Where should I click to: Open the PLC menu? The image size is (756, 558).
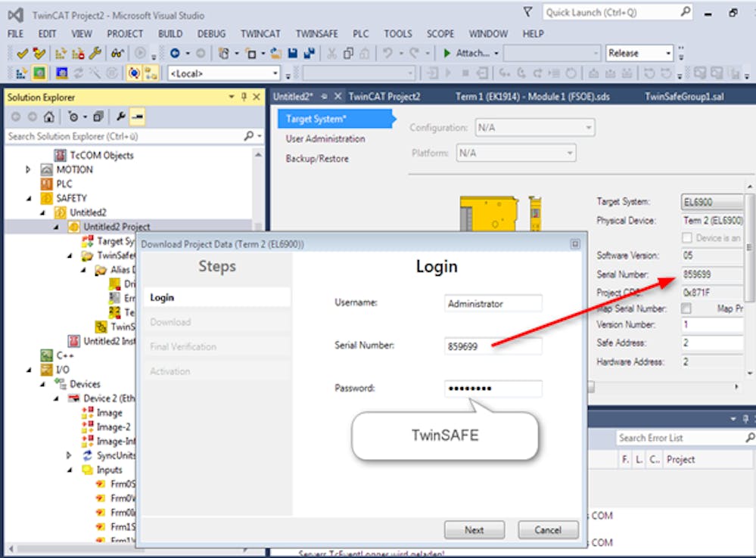361,34
